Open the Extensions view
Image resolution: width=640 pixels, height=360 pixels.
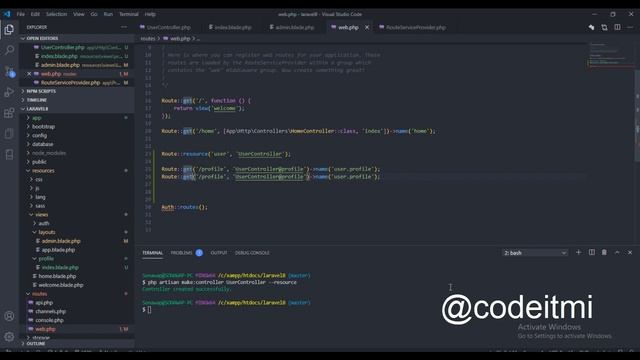point(9,113)
